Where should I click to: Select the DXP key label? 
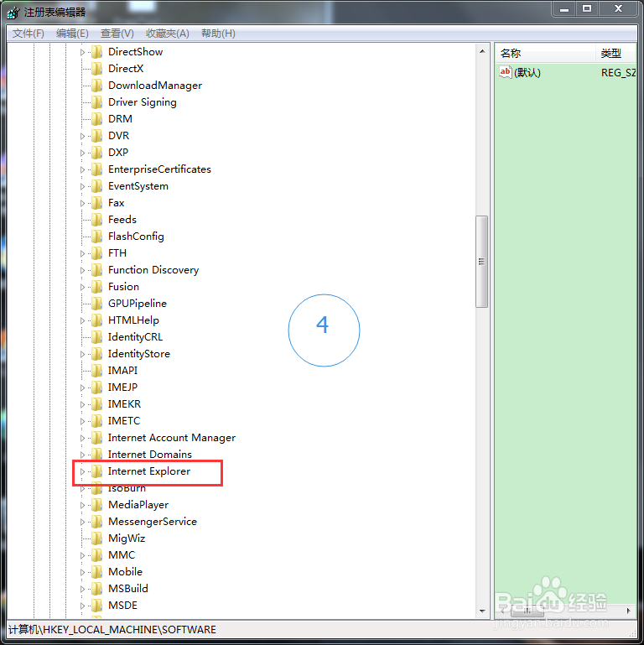pyautogui.click(x=118, y=153)
